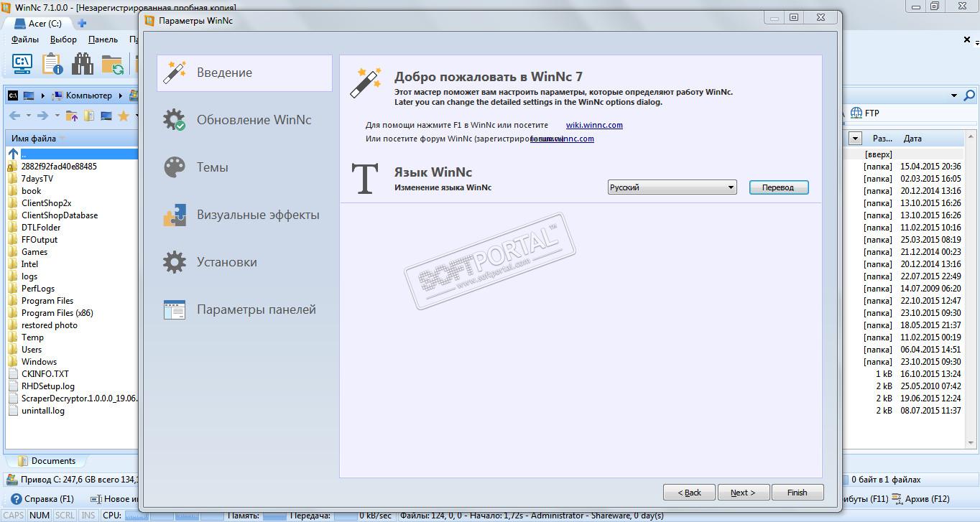980x522 pixels.
Task: Click the drive icon in the status line
Action: pyautogui.click(x=12, y=480)
